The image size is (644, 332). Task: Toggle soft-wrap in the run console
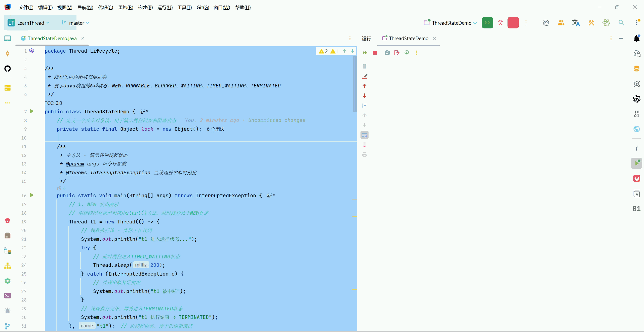tap(365, 135)
